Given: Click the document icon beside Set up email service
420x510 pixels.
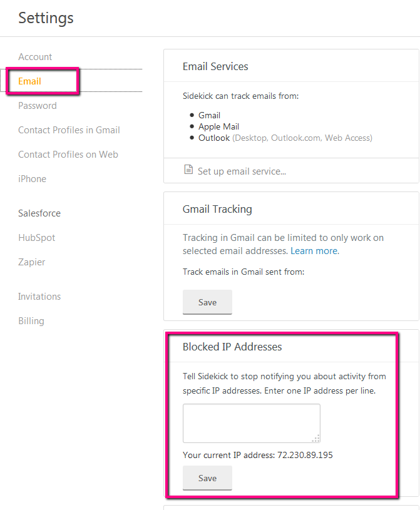Looking at the screenshot, I should pyautogui.click(x=188, y=170).
